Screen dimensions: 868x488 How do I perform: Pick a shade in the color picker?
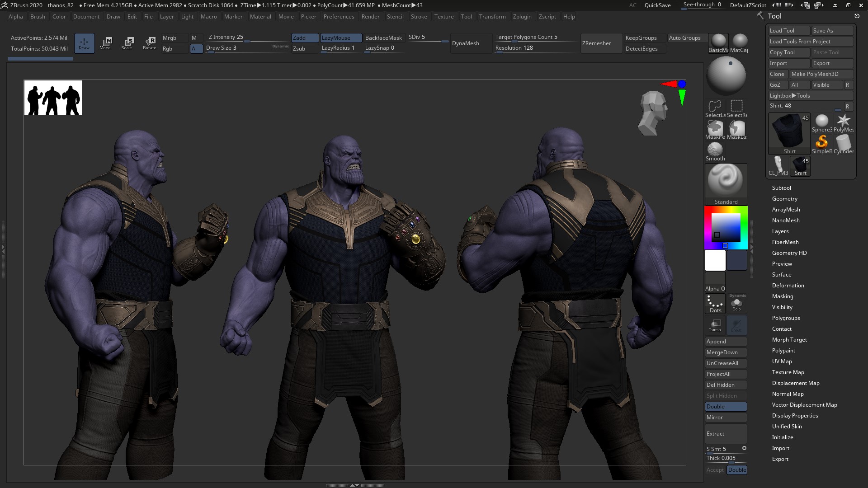point(726,227)
